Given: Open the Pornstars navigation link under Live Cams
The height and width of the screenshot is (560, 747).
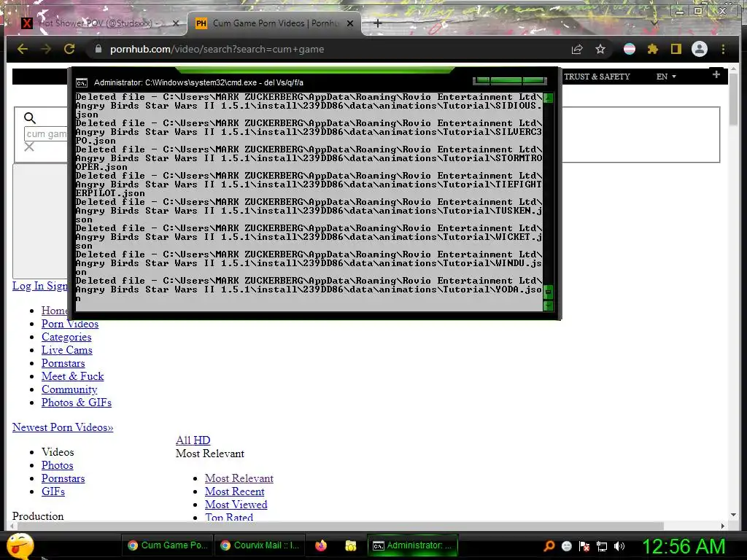Looking at the screenshot, I should [63, 363].
